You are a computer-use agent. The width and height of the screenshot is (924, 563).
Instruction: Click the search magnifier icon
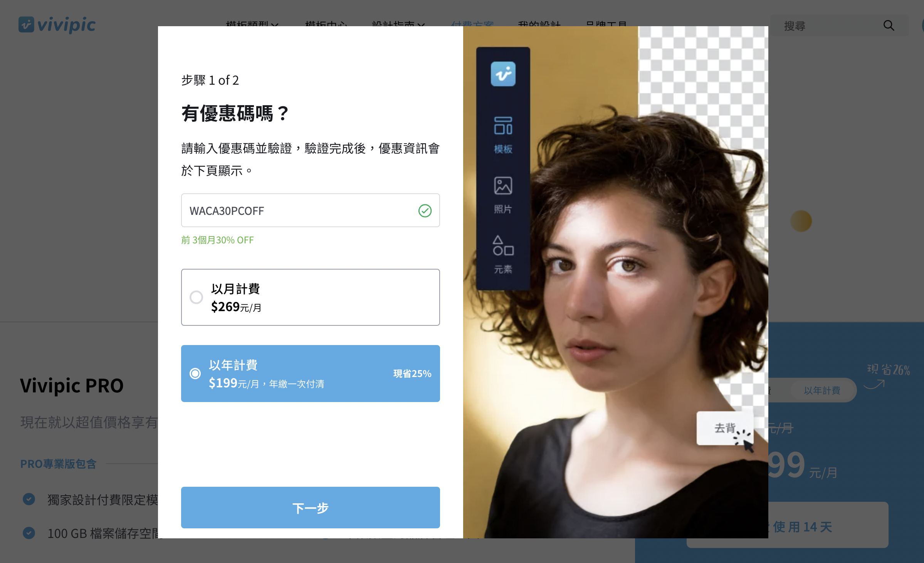tap(889, 25)
